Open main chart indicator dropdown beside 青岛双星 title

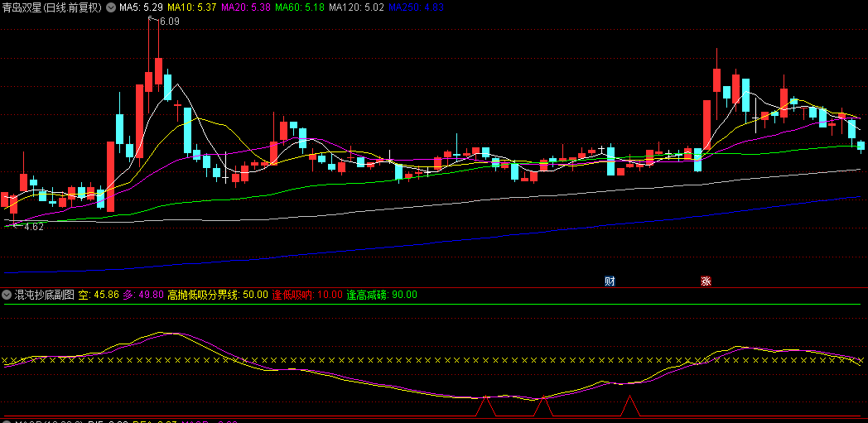(111, 7)
